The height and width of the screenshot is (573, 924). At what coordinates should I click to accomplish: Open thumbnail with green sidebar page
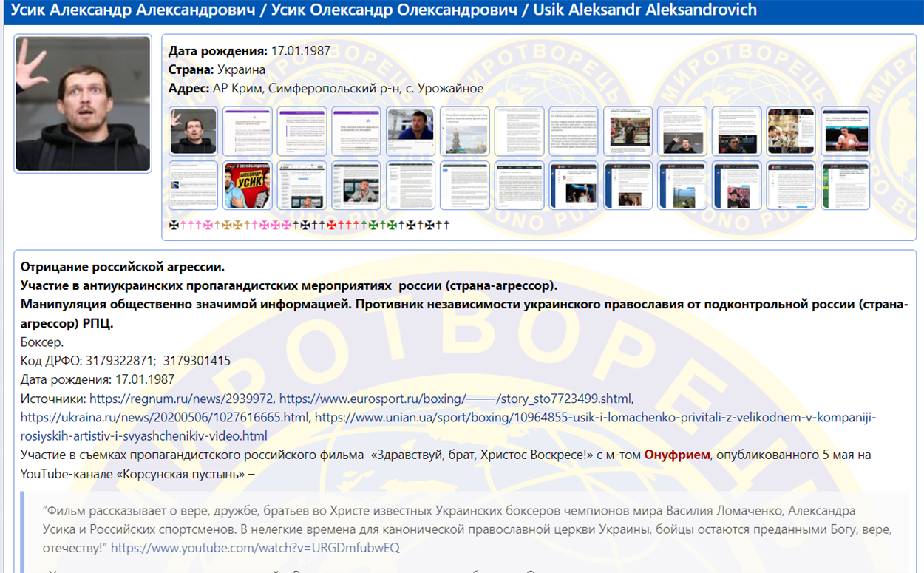(x=846, y=186)
